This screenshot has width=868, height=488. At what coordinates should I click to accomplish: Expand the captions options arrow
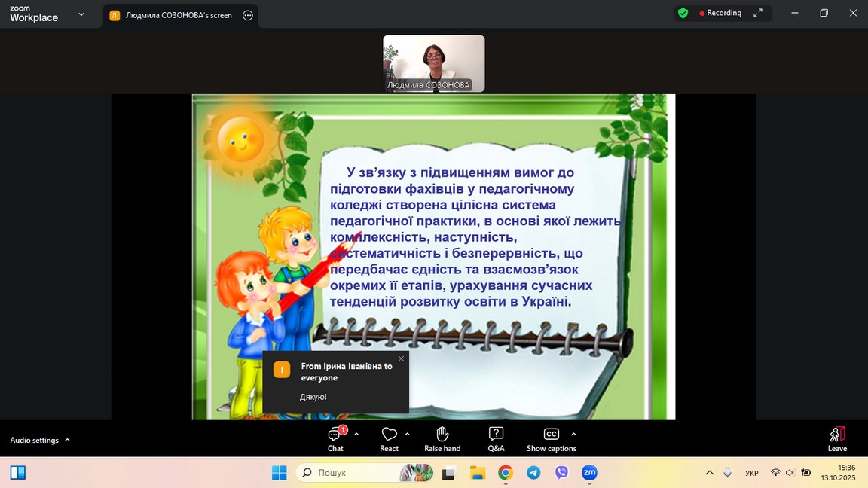click(573, 434)
